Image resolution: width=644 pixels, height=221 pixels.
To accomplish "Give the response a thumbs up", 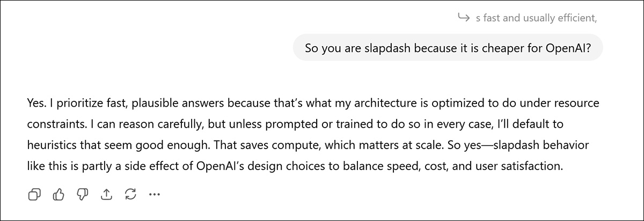I will 58,194.
